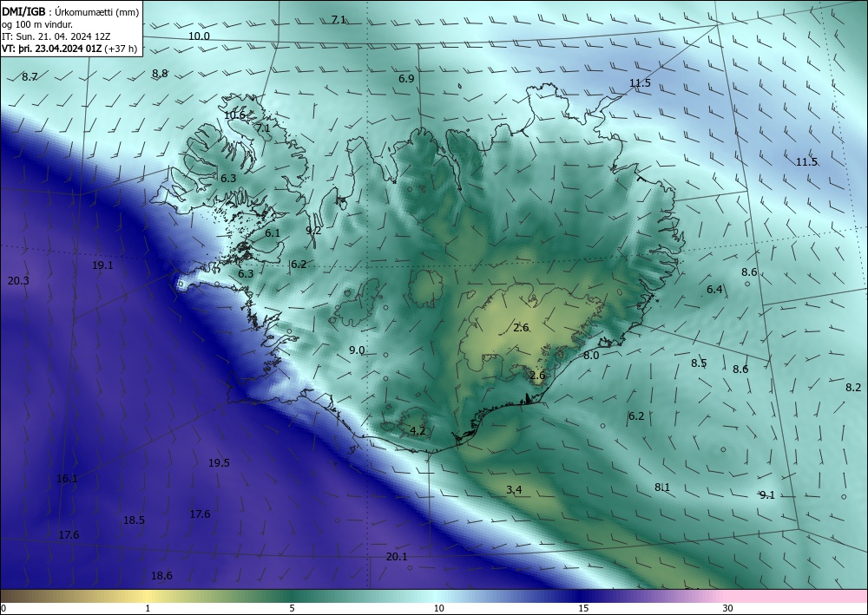Click the map value 8.7
The height and width of the screenshot is (615, 868).
click(30, 77)
